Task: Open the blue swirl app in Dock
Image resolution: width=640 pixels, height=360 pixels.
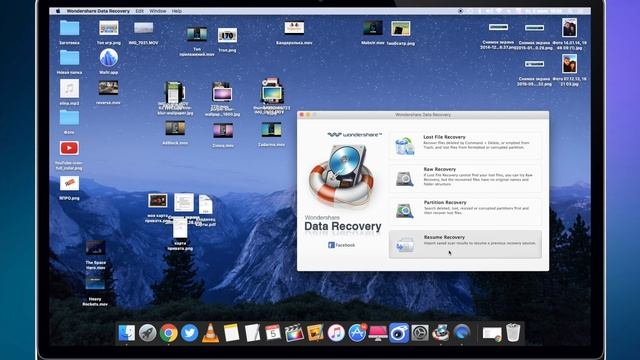Action: (x=462, y=333)
